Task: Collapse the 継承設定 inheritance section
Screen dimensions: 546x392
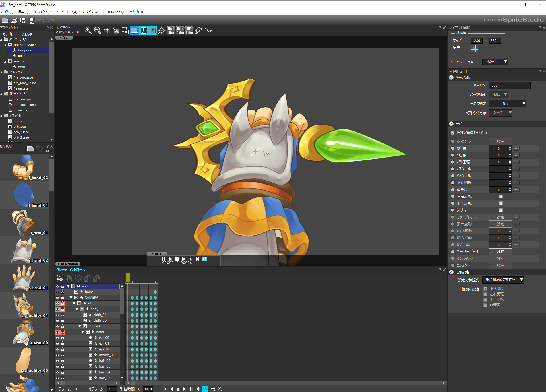Action: point(451,272)
